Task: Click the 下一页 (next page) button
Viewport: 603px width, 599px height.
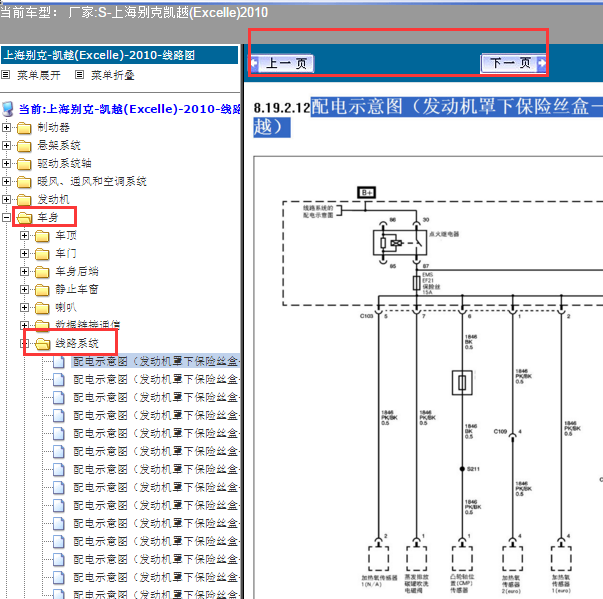Action: click(512, 64)
